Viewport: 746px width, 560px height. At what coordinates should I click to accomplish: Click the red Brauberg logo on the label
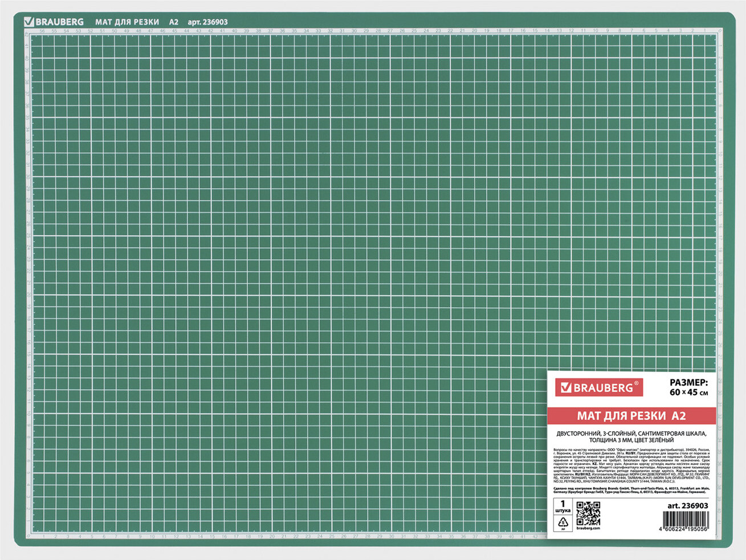[598, 387]
